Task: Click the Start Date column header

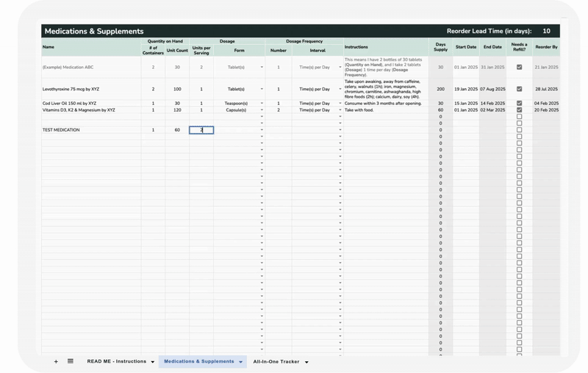Action: [466, 47]
